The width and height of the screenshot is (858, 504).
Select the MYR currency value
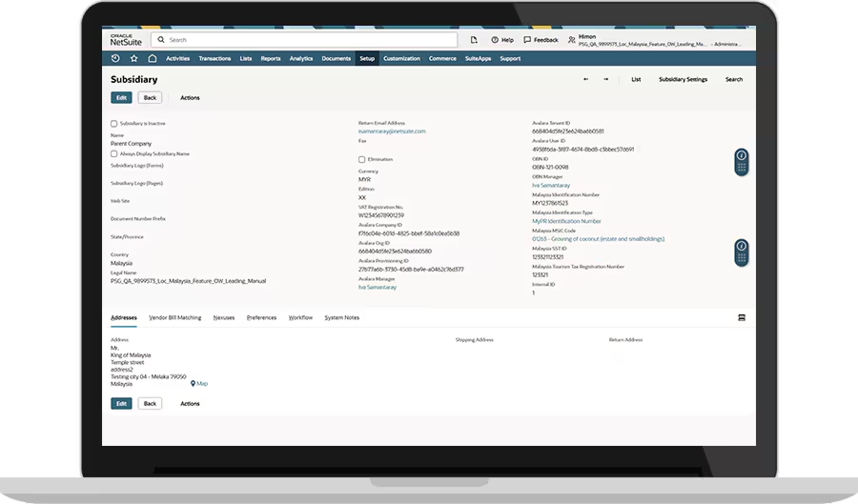point(364,179)
